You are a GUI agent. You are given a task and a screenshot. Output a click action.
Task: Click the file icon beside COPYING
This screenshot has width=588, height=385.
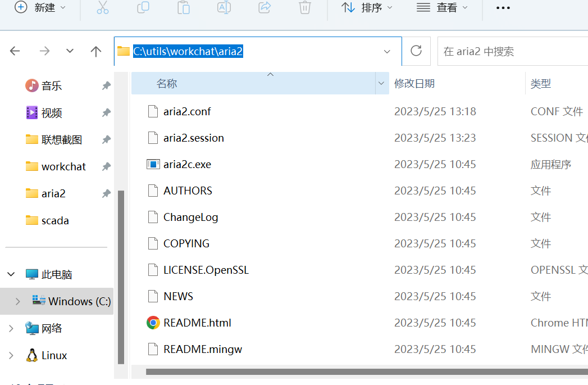tap(153, 243)
